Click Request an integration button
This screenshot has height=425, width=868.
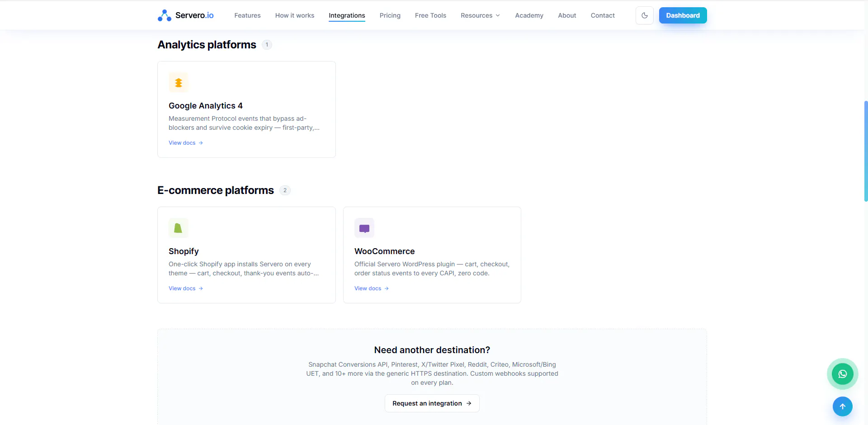432,403
